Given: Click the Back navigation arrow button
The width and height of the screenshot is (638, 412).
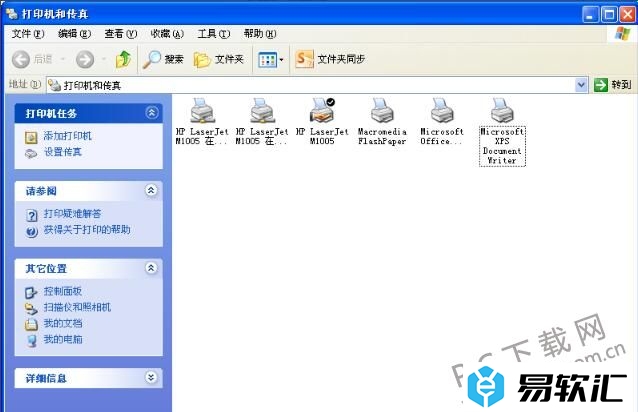Looking at the screenshot, I should point(20,59).
